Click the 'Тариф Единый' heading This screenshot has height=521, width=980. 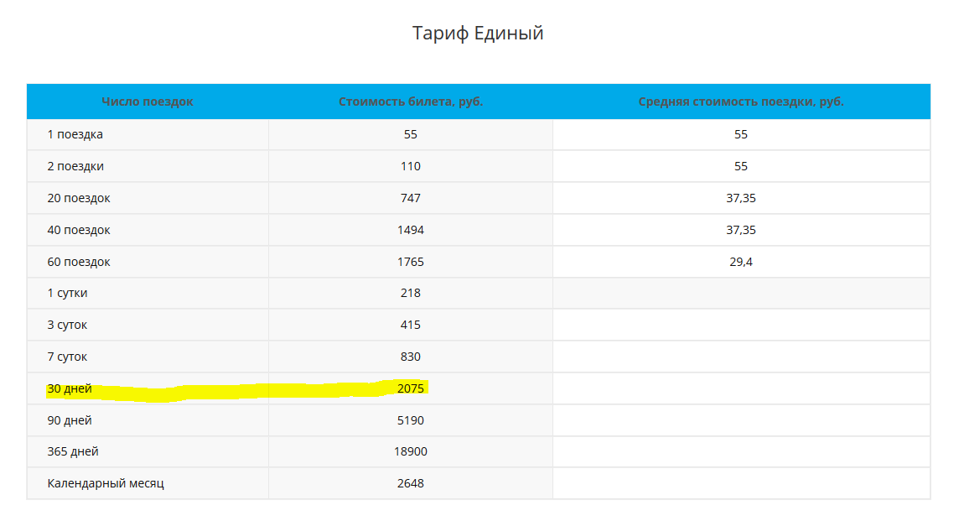[478, 33]
